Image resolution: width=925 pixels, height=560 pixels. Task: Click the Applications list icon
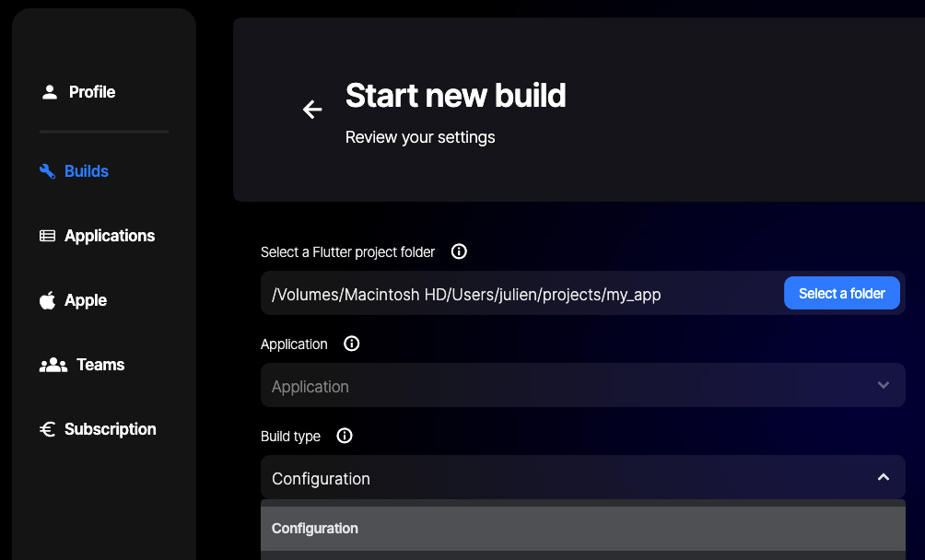coord(48,236)
